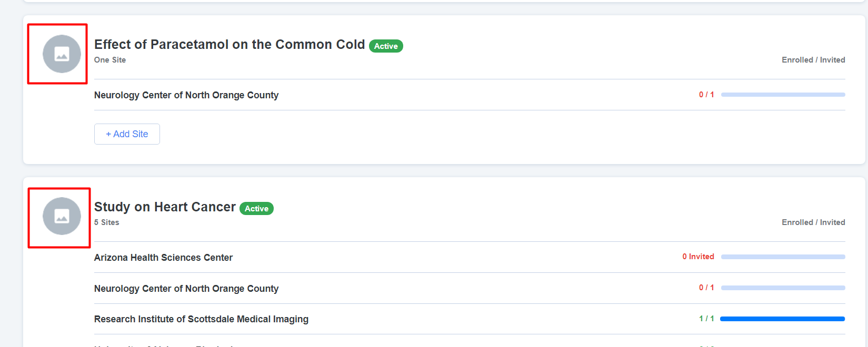Expand the 5 Sites list under Heart Cancer

107,222
